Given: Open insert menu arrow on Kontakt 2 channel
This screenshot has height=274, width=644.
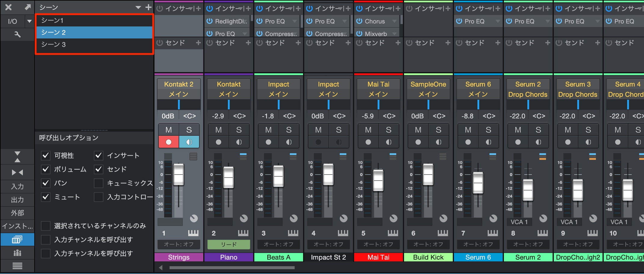Looking at the screenshot, I should point(191,9).
